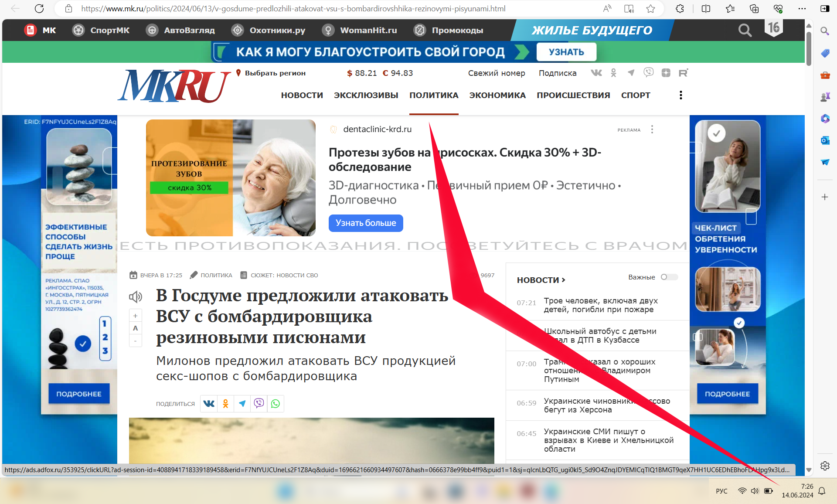837x504 pixels.
Task: Open the taskbar notification bell
Action: (822, 491)
